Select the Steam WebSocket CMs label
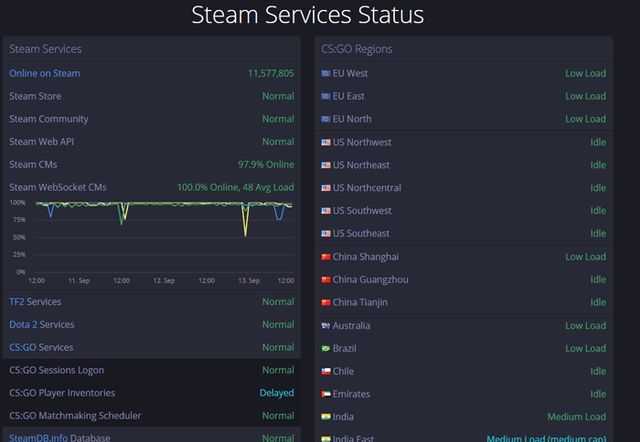 (58, 188)
